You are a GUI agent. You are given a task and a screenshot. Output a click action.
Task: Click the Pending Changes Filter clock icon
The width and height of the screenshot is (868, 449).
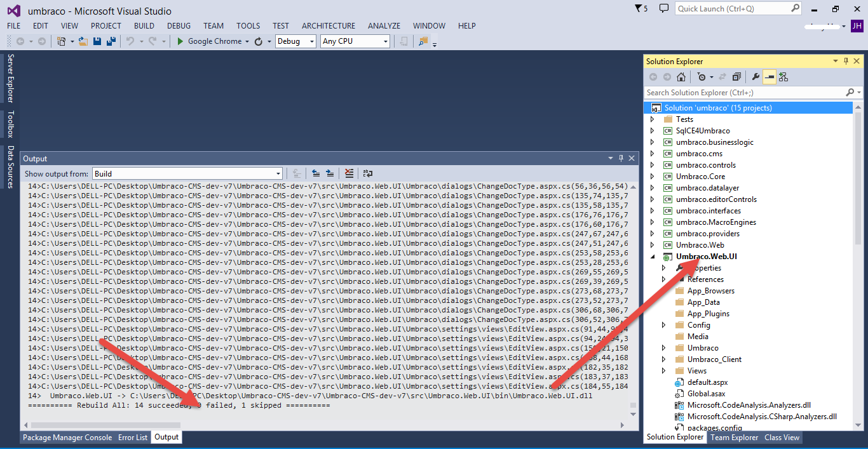click(x=702, y=77)
